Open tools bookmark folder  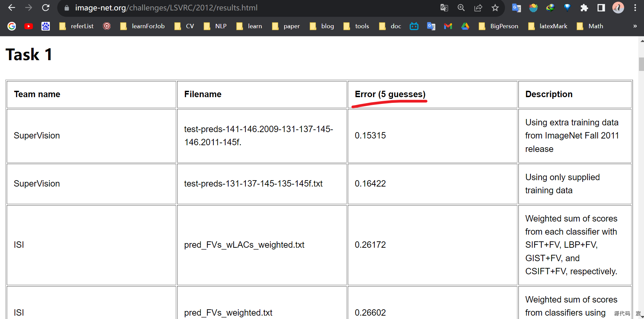point(356,26)
